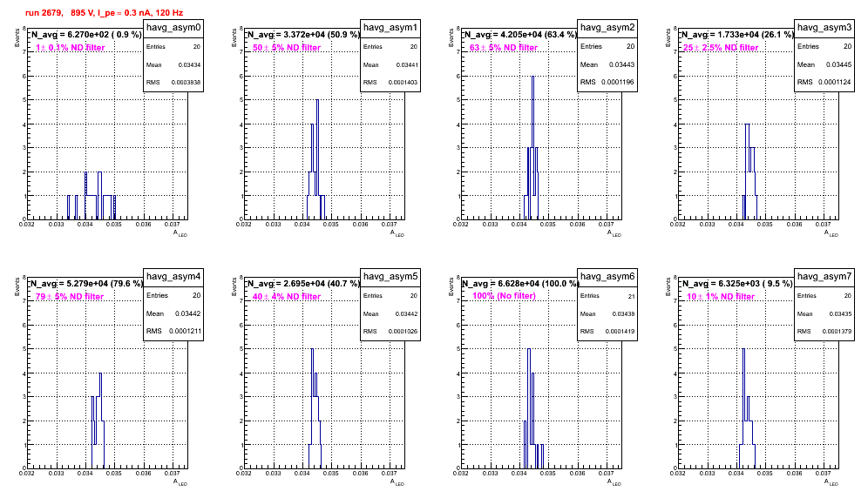Click RMS value 0.0001379
This screenshot has width=868, height=498.
click(837, 331)
